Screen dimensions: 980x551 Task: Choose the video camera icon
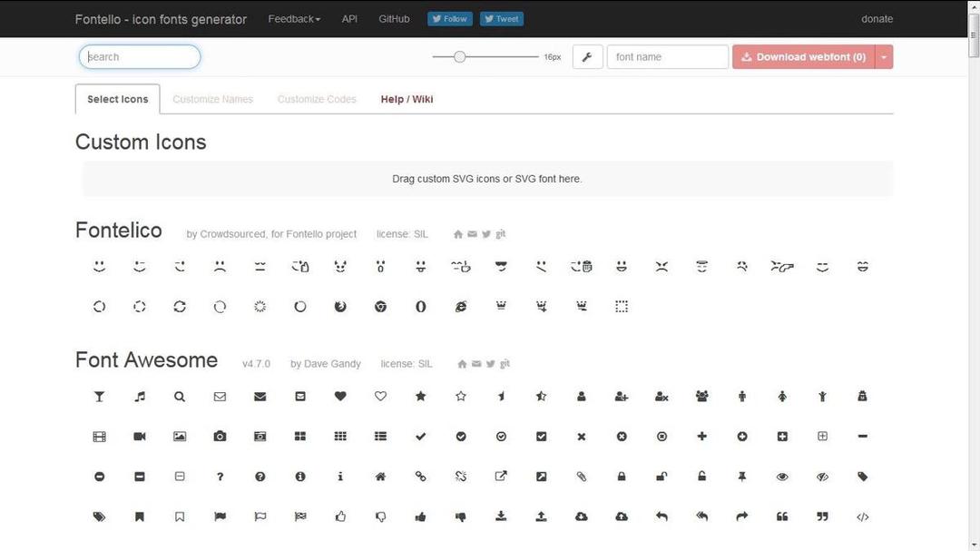click(x=140, y=437)
